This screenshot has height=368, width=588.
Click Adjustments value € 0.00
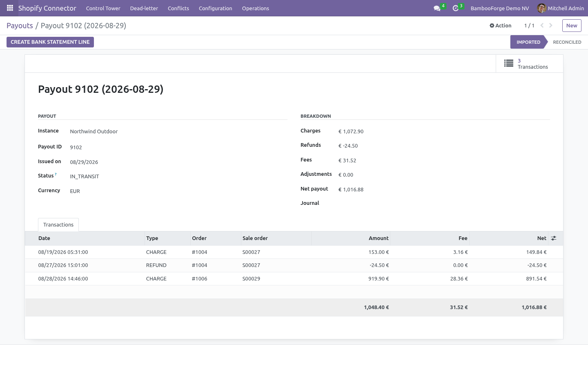point(346,175)
